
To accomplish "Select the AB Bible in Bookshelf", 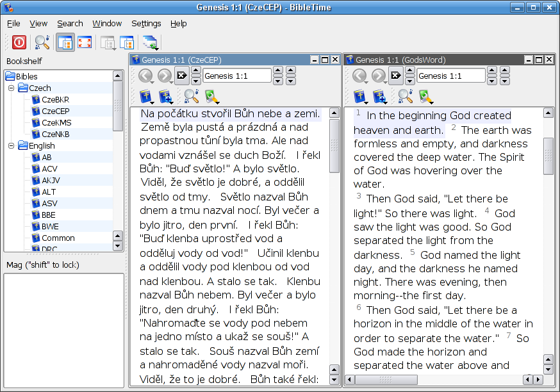I will (x=42, y=157).
